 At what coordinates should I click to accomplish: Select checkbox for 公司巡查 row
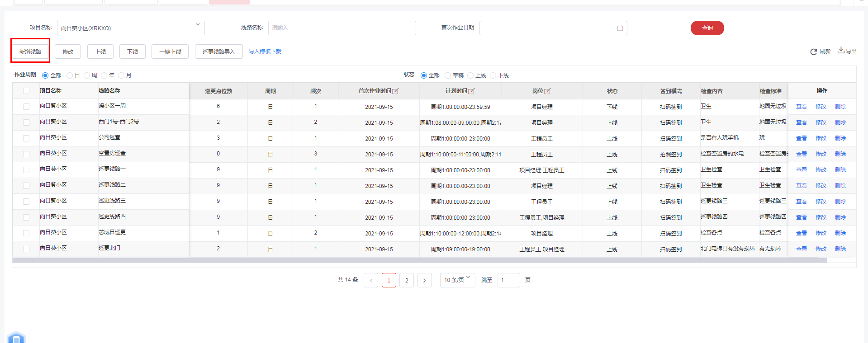[26, 138]
